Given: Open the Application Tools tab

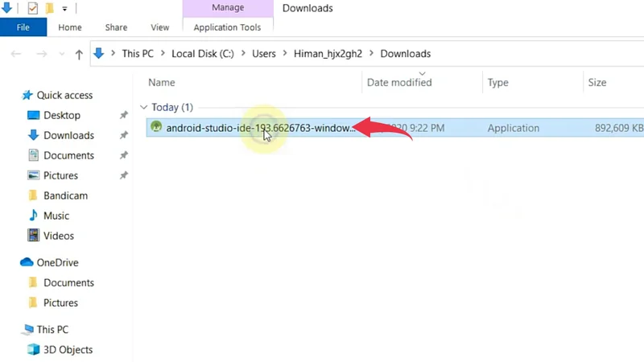Looking at the screenshot, I should coord(227,27).
